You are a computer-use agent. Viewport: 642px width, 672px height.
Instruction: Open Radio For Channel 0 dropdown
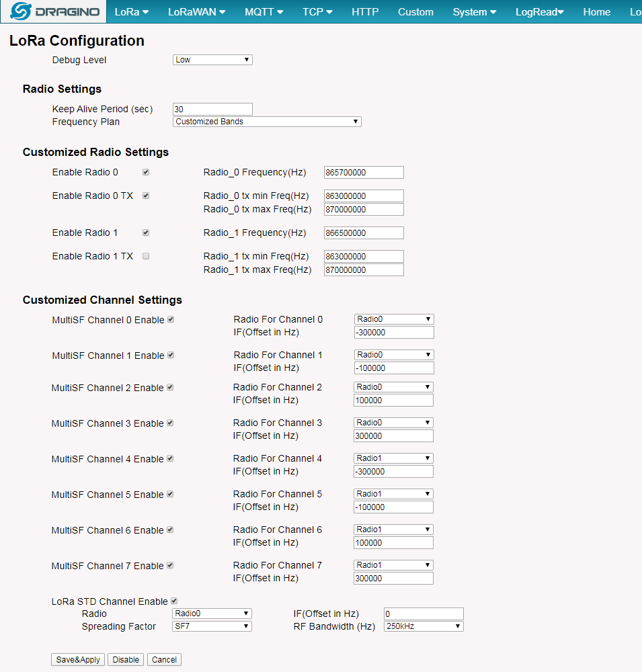click(394, 319)
